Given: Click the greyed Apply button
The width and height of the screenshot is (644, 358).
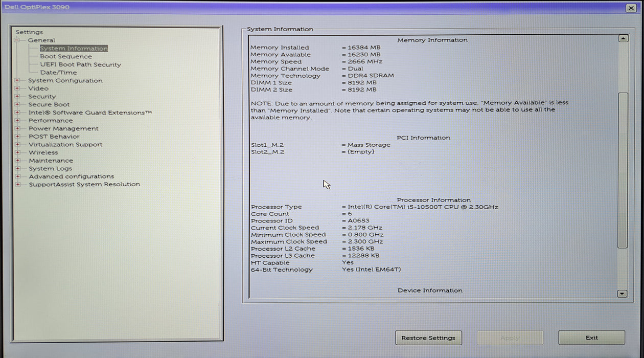Looking at the screenshot, I should click(510, 338).
